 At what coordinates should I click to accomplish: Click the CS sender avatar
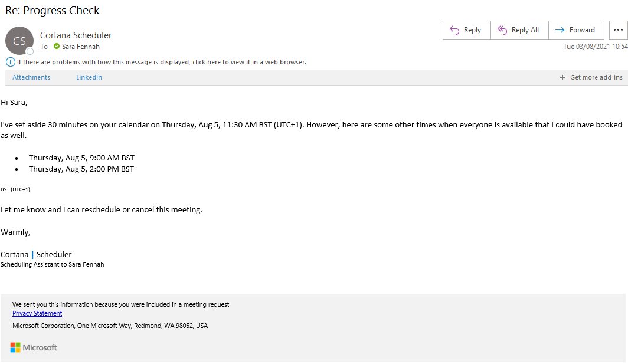coord(19,41)
